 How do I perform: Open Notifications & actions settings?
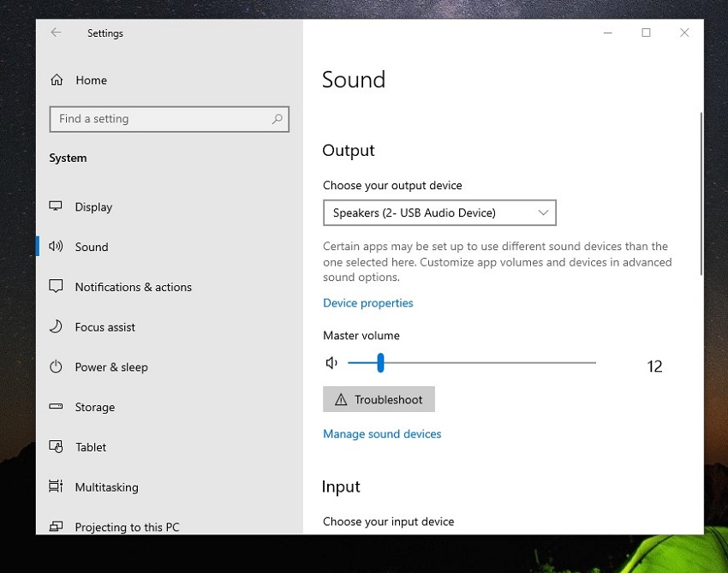pyautogui.click(x=133, y=287)
